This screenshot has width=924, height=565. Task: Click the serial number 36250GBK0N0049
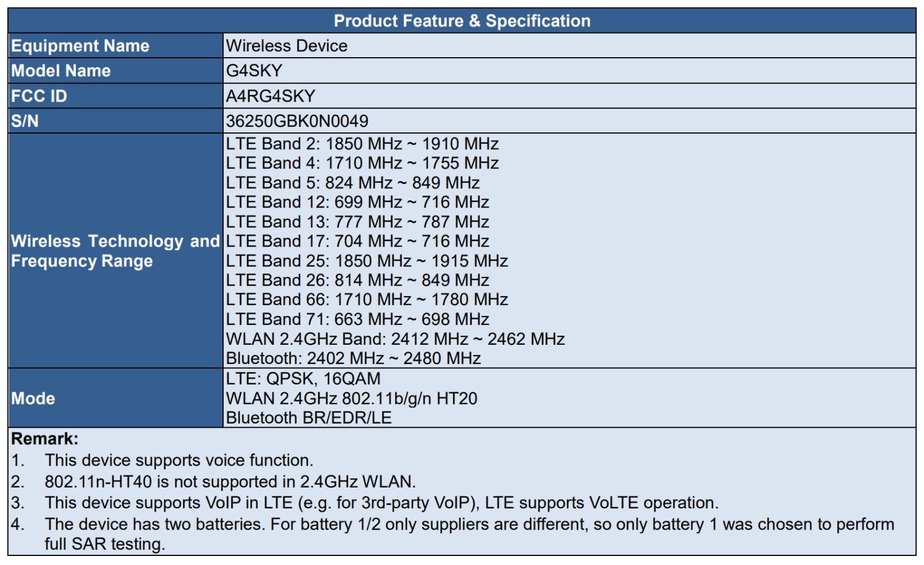(x=297, y=121)
